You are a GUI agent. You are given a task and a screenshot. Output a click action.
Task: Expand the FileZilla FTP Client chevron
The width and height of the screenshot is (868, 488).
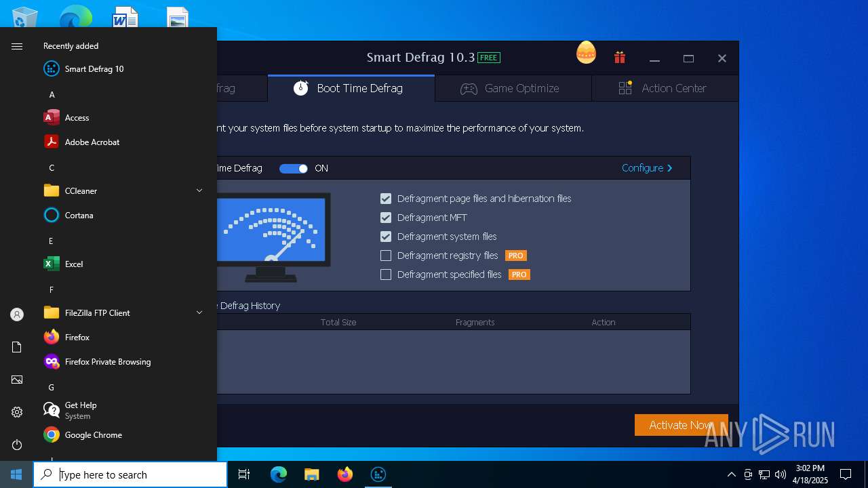[199, 312]
